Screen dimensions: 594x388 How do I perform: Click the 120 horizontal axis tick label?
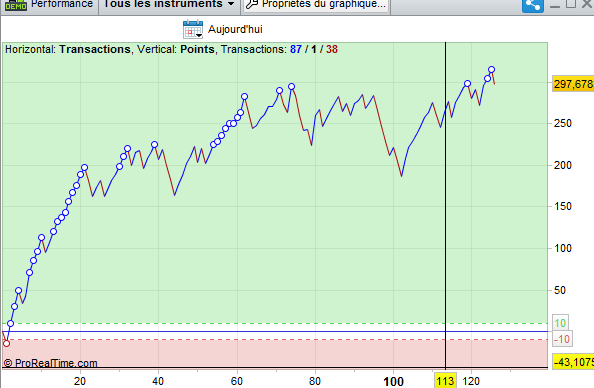point(471,381)
